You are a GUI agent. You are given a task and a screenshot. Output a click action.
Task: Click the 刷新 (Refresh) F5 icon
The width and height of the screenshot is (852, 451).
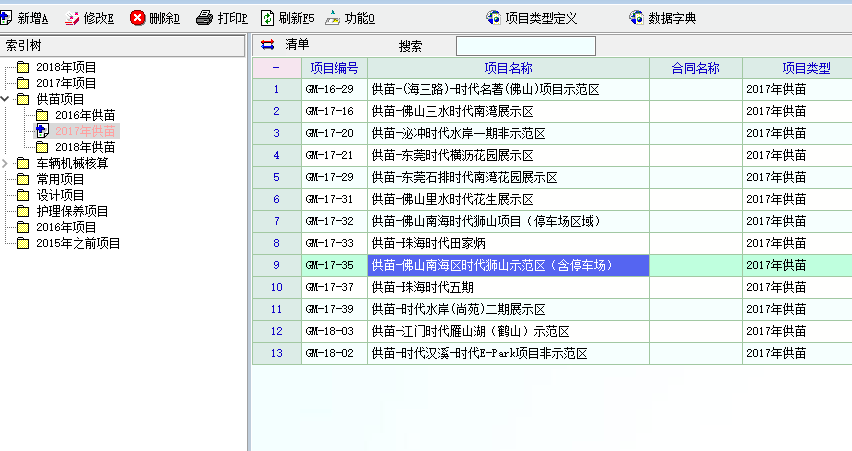(267, 18)
